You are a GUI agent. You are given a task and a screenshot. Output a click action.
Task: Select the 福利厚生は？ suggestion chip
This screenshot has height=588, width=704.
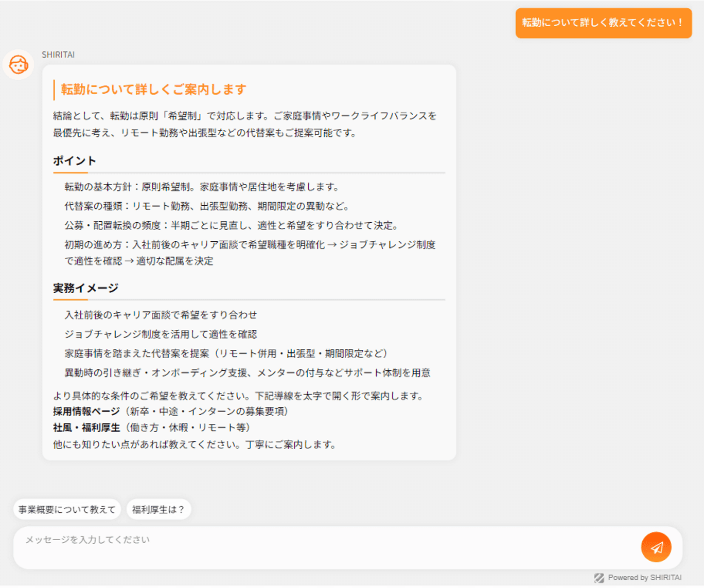pyautogui.click(x=159, y=509)
